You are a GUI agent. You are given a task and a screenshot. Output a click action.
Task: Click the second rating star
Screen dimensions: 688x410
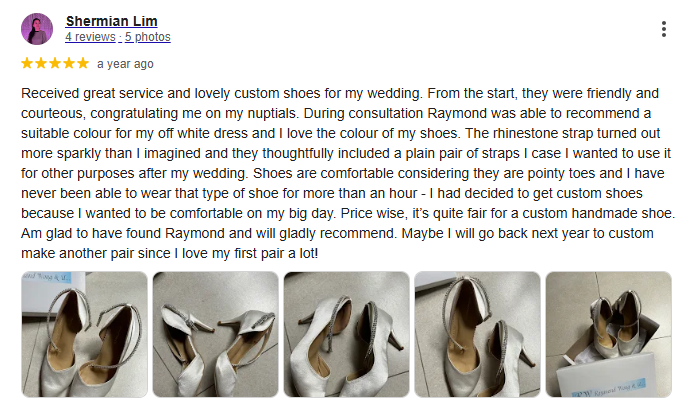coord(41,63)
